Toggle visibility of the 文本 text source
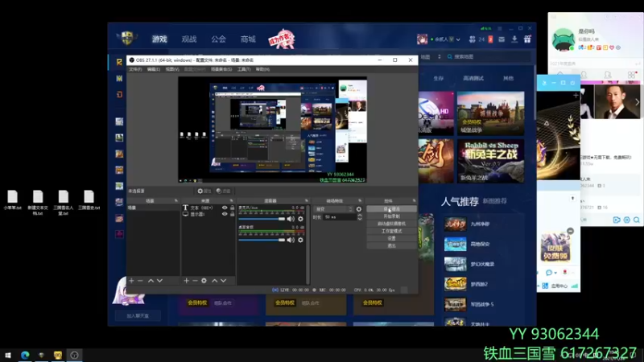 pyautogui.click(x=225, y=208)
